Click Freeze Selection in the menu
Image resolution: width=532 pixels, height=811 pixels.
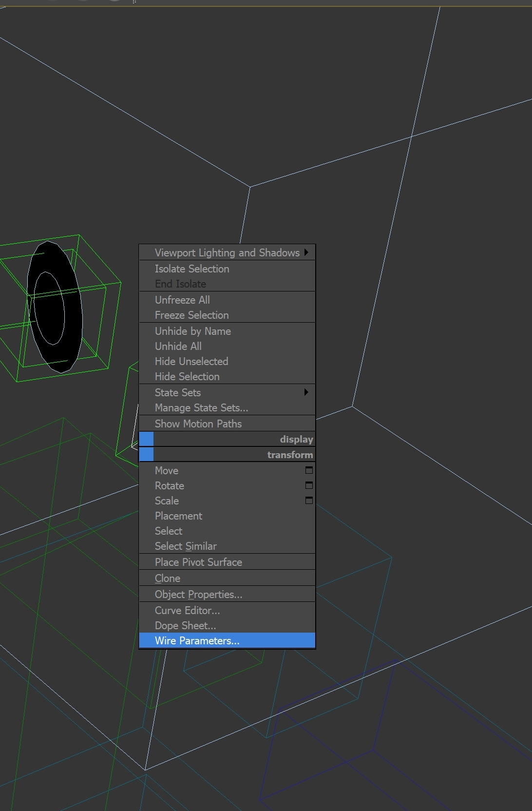(x=227, y=315)
